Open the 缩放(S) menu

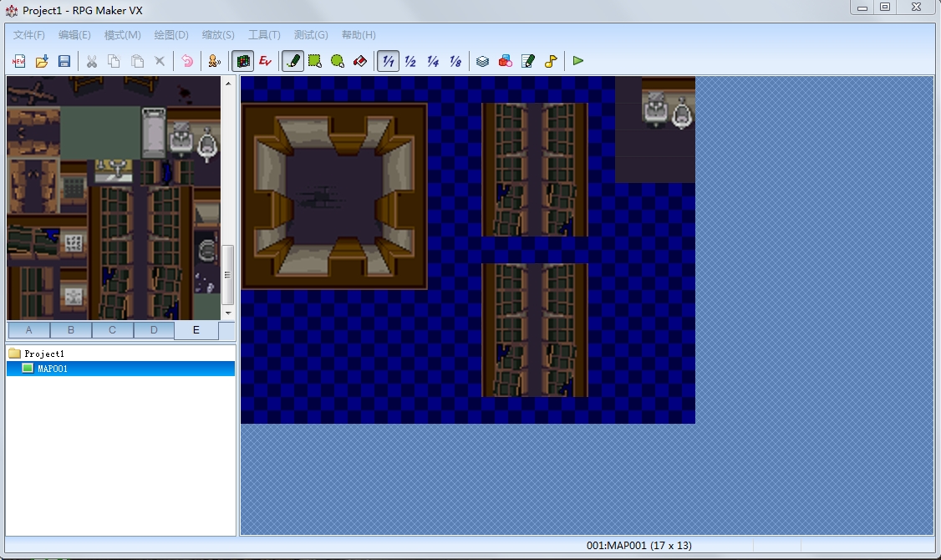(218, 35)
